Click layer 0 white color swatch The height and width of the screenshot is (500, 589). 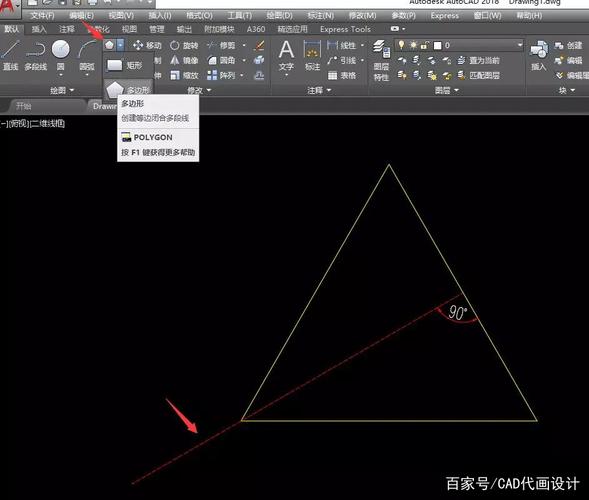tap(437, 45)
